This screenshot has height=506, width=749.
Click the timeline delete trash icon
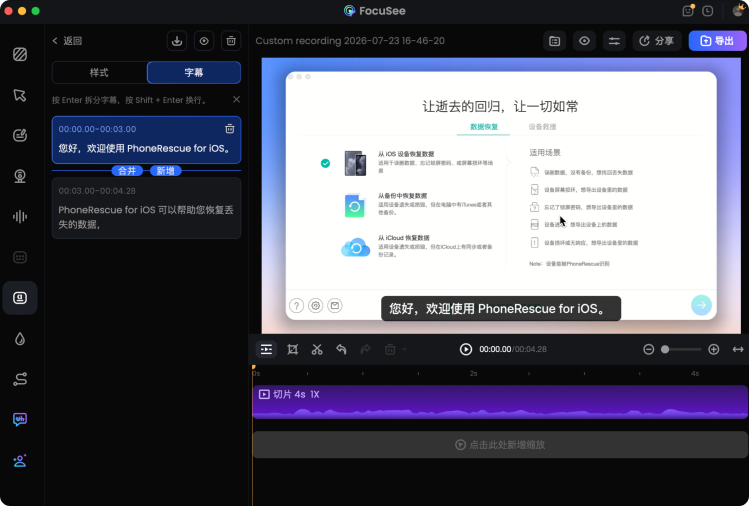point(390,349)
